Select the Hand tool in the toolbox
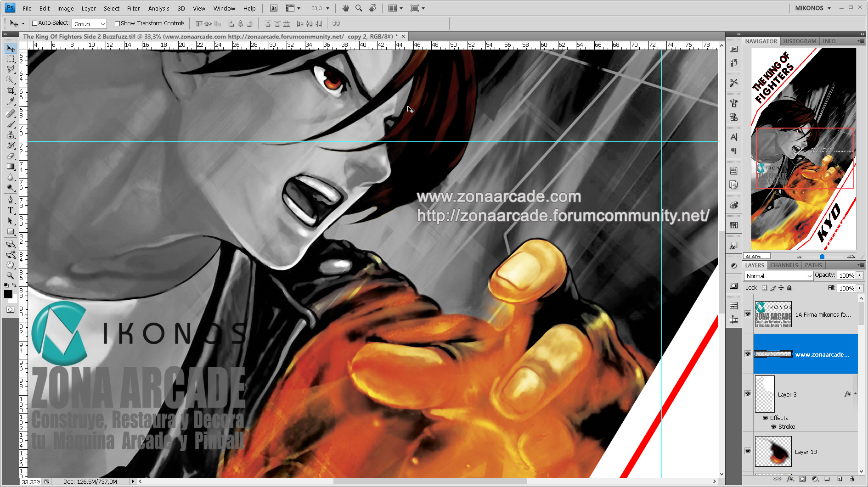This screenshot has width=868, height=487. (x=11, y=265)
